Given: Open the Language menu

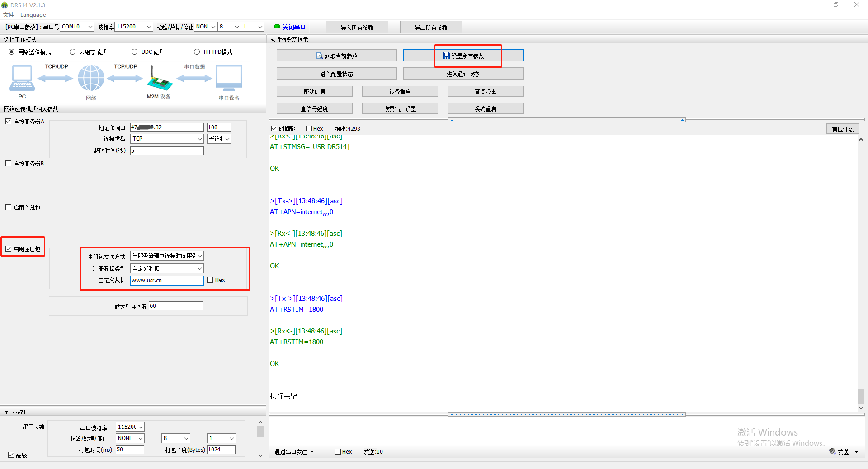Looking at the screenshot, I should click(x=33, y=15).
